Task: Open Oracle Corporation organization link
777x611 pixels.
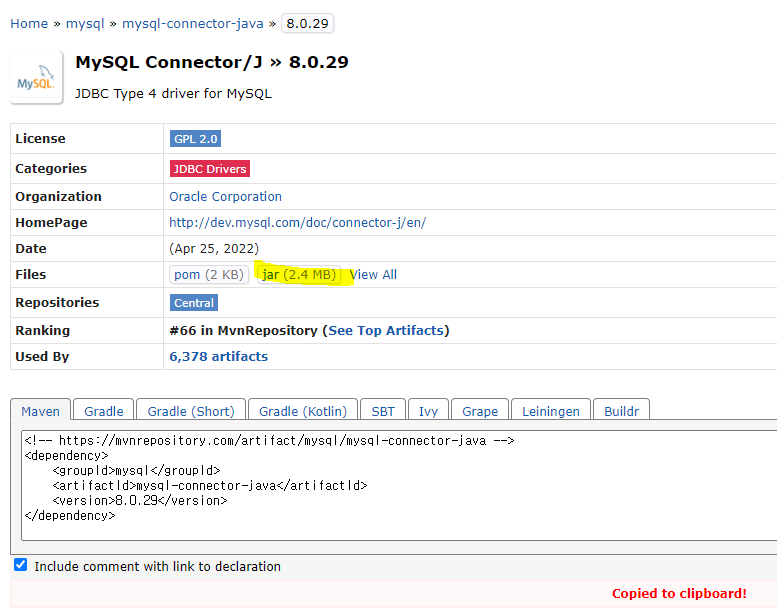Action: coord(225,197)
